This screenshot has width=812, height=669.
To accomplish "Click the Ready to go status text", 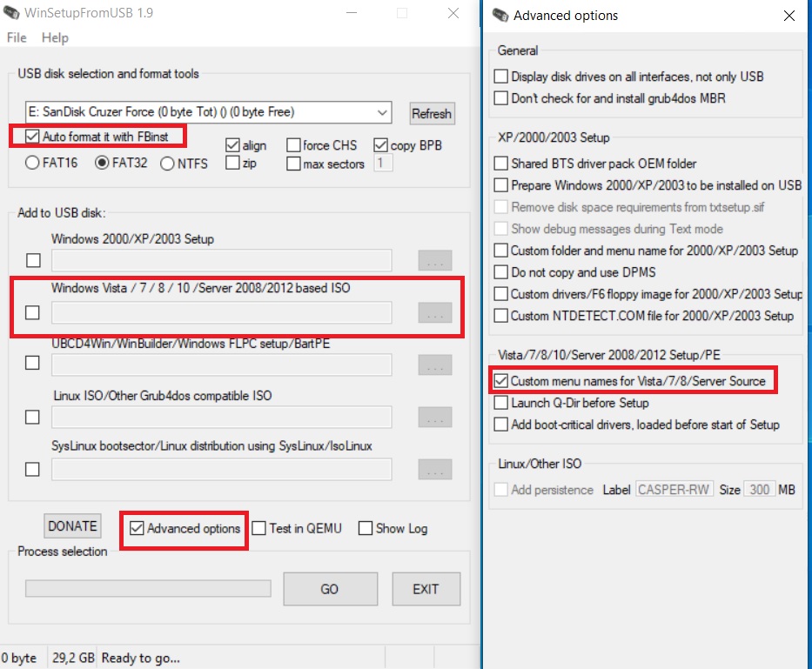I will click(141, 659).
